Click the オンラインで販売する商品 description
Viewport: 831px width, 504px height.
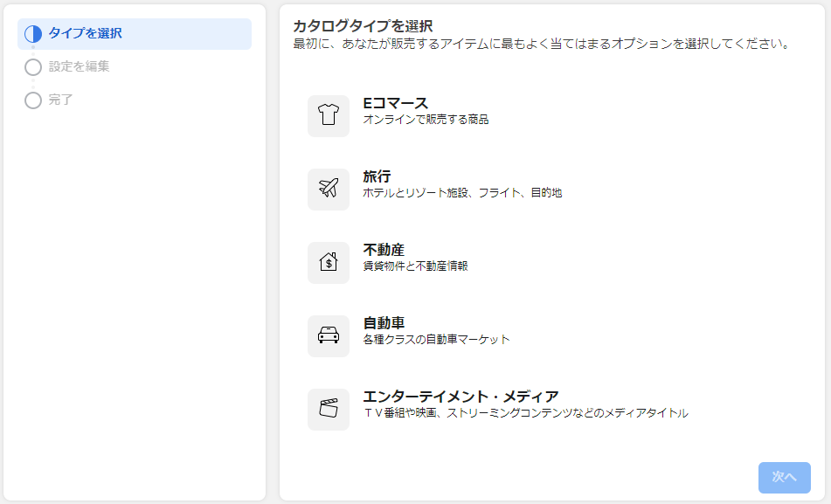pos(426,120)
